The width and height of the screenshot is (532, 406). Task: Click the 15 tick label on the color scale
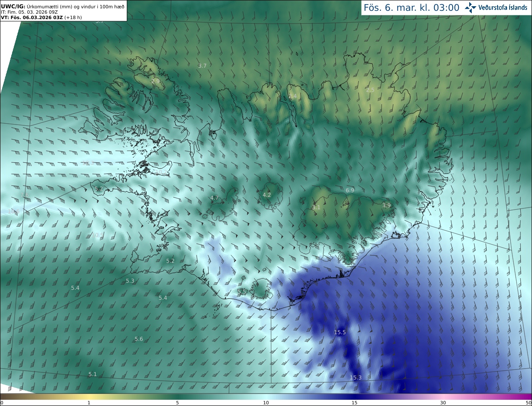355,403
